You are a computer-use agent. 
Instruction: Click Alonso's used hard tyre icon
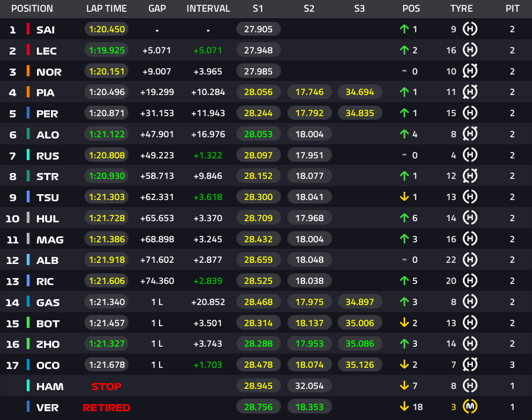point(470,134)
